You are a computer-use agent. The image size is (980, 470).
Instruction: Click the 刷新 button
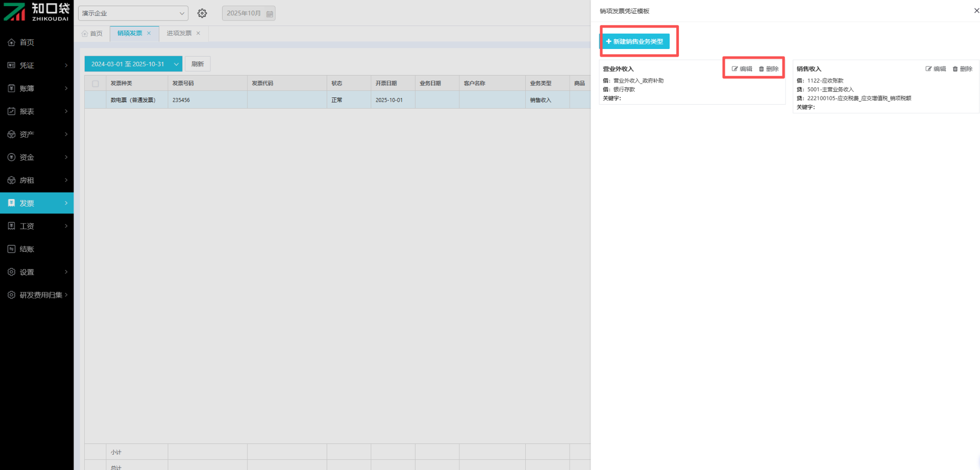click(198, 64)
